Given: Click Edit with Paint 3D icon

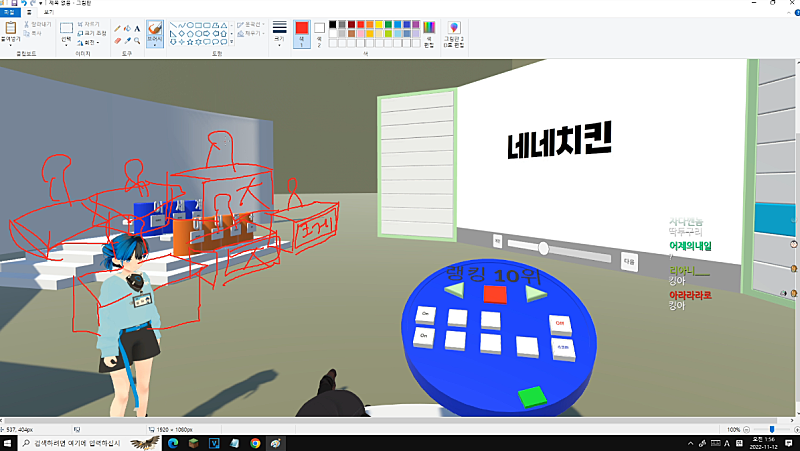Looking at the screenshot, I should point(454,28).
